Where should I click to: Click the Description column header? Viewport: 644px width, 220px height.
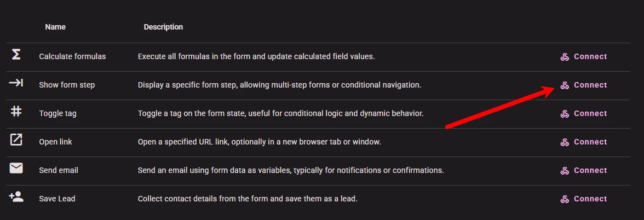163,27
